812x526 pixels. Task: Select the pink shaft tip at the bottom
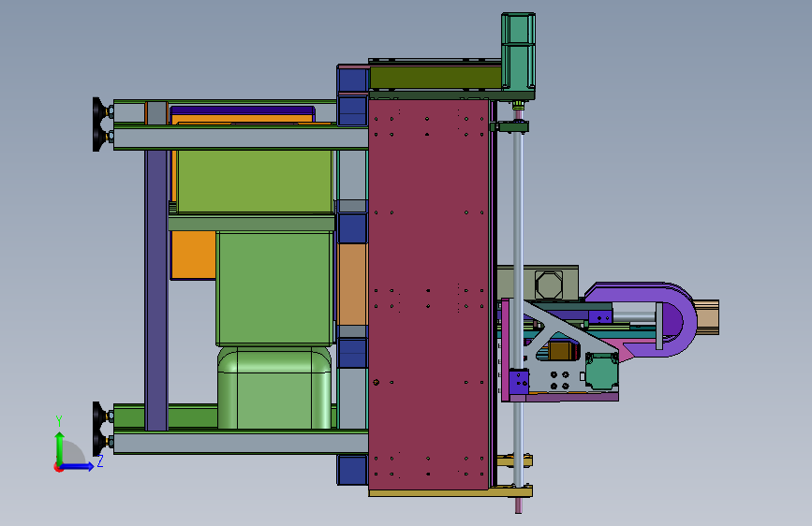[518, 505]
